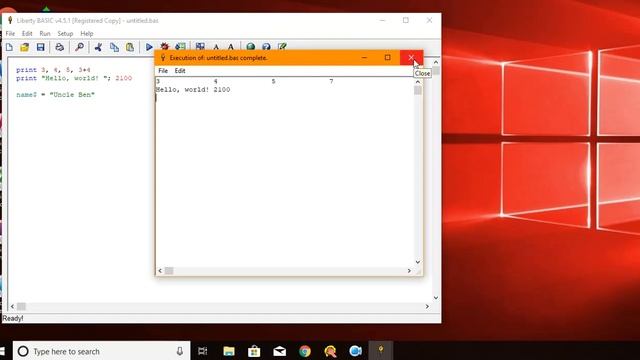Image resolution: width=640 pixels, height=360 pixels.
Task: Click the 'Hello, world! 2100' output line
Action: click(x=193, y=89)
